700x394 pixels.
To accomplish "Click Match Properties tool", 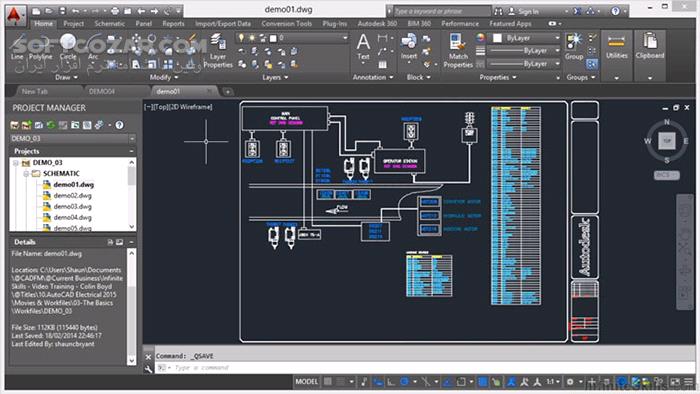I will coord(458,50).
